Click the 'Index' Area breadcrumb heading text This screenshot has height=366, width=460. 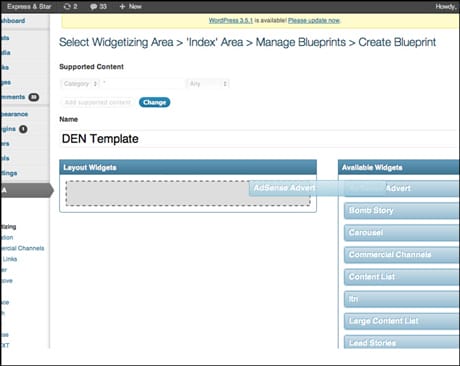[x=215, y=42]
